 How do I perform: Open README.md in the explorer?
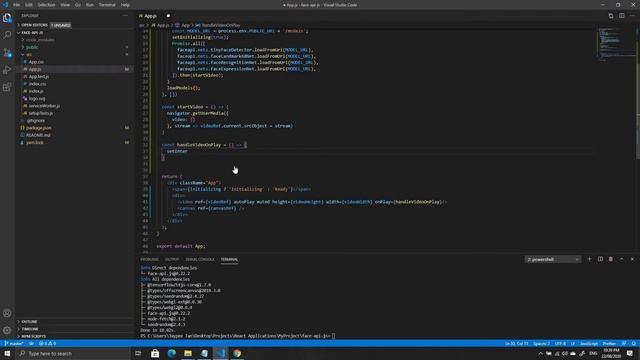38,136
